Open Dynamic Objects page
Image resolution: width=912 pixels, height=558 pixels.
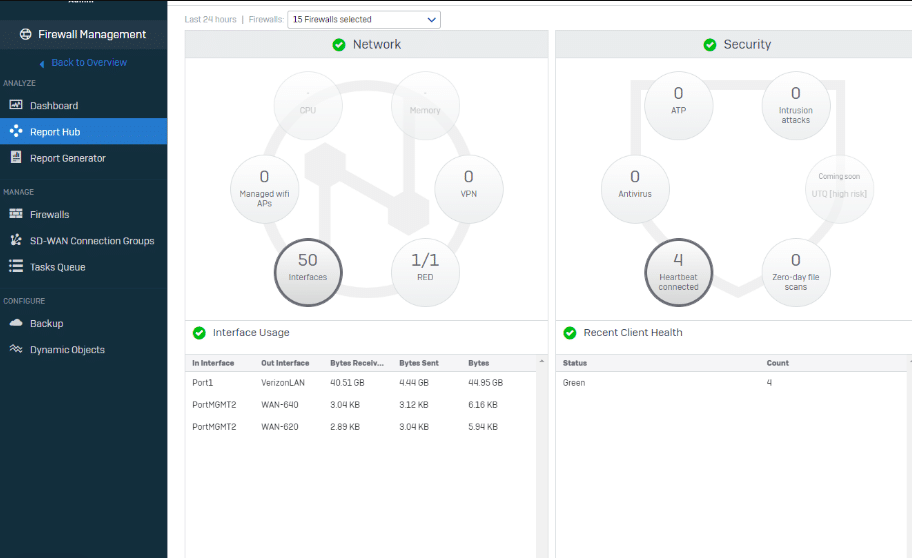pyautogui.click(x=84, y=350)
